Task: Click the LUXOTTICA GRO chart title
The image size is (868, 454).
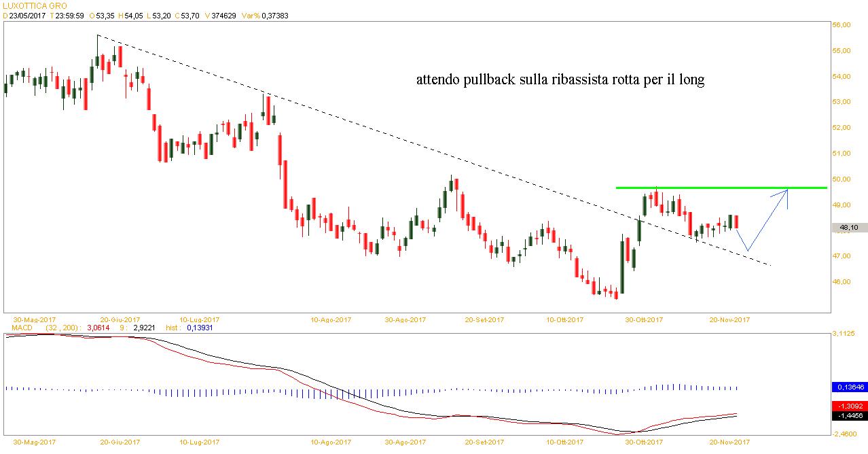Action: 31,5
